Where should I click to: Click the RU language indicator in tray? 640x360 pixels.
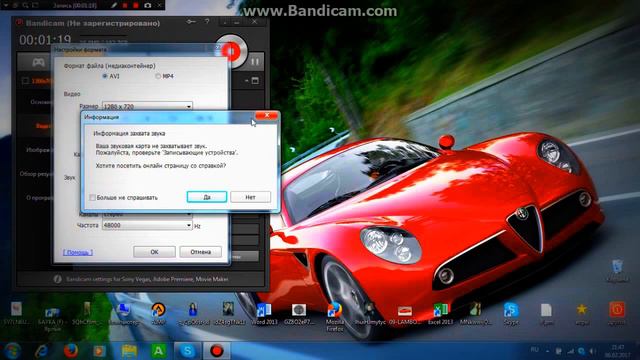click(534, 350)
